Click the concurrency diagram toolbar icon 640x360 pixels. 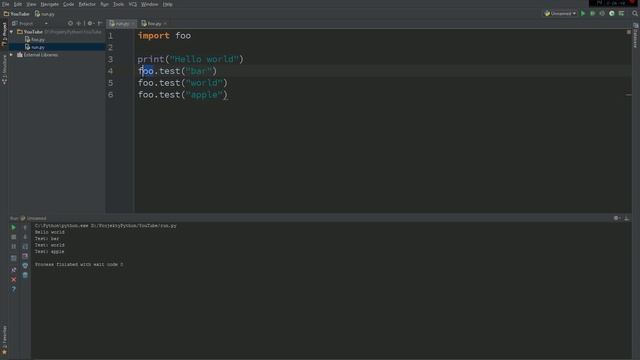621,13
